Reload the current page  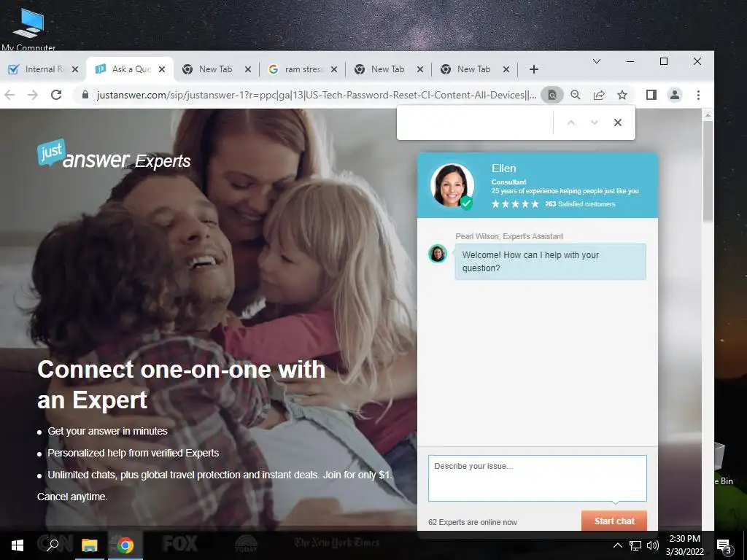56,95
